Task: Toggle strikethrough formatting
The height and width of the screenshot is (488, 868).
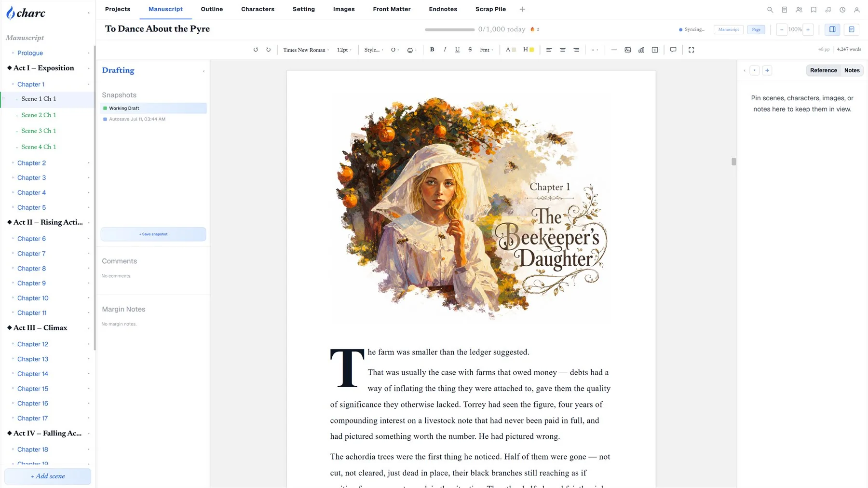Action: [x=470, y=50]
